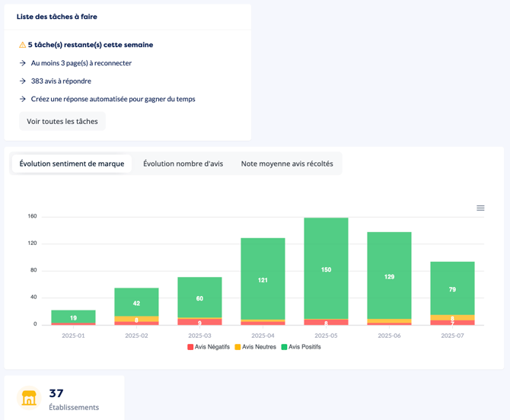
Task: Click the green 2025-07 bar labeled 79
Action: [x=452, y=288]
